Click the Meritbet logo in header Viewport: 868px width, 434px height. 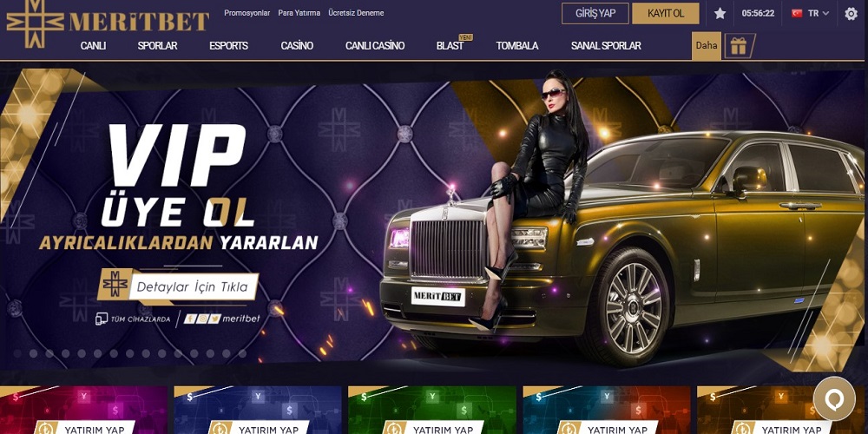pyautogui.click(x=108, y=23)
